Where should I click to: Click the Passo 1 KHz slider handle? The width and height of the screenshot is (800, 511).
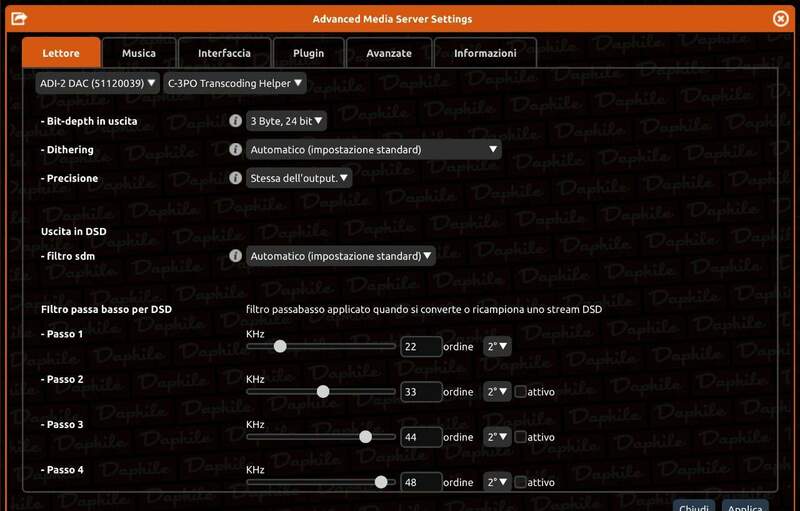pos(280,346)
